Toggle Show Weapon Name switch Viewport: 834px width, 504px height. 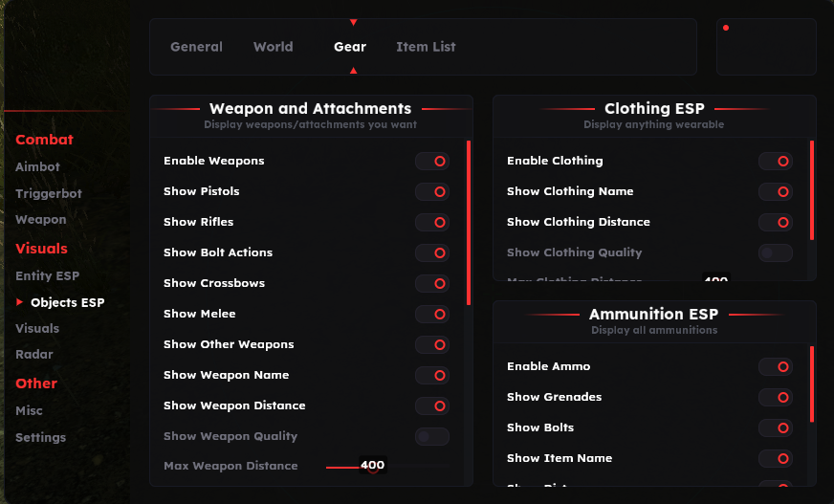432,375
